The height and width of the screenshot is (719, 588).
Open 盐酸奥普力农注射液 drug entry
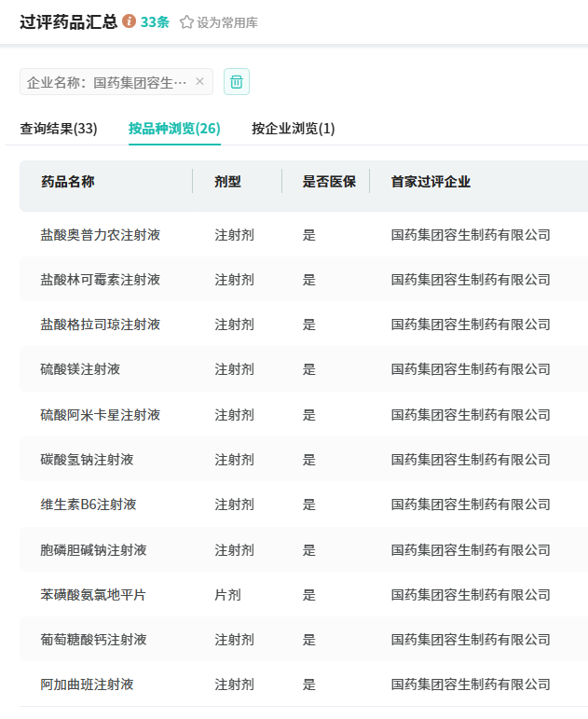101,235
